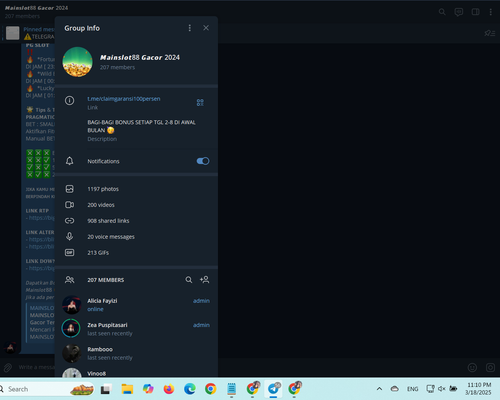500x400 pixels.
Task: Open Alicia Fayizi member profile
Action: tap(136, 305)
